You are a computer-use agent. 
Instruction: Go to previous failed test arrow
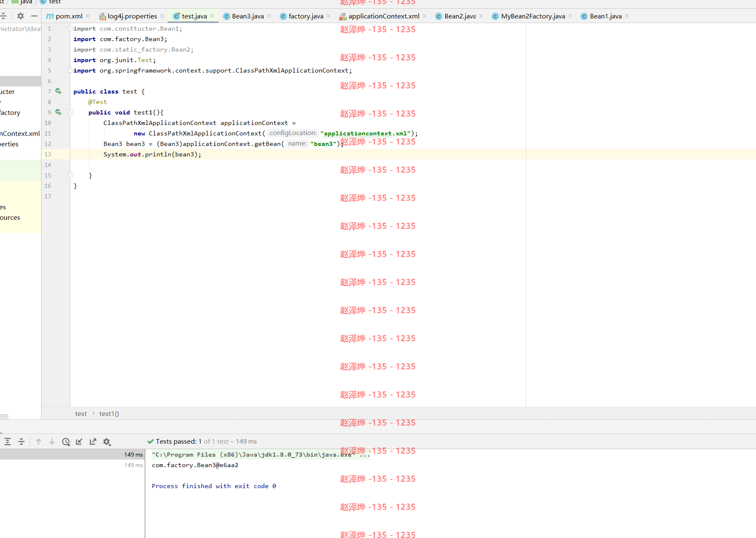(x=39, y=442)
